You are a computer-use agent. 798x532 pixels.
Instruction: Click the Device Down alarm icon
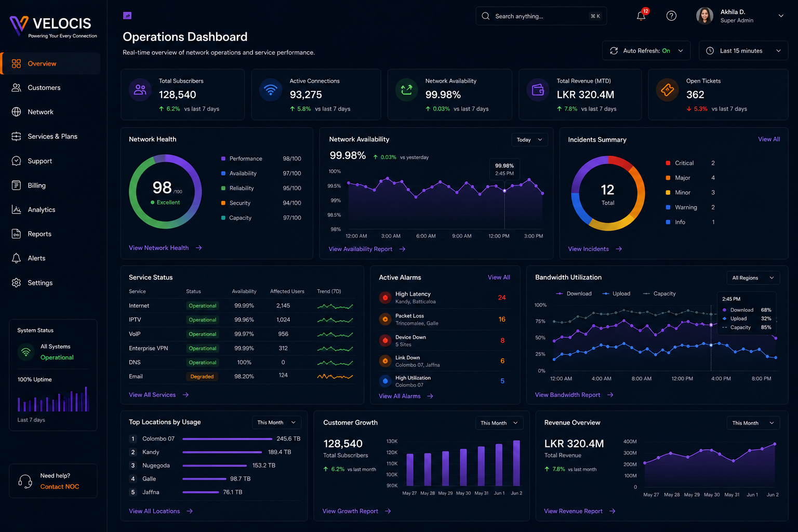385,340
